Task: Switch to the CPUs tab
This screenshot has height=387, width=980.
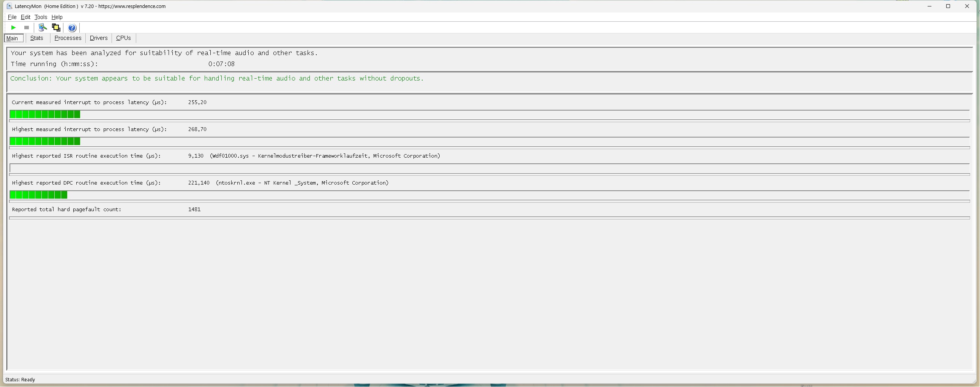Action: tap(124, 38)
